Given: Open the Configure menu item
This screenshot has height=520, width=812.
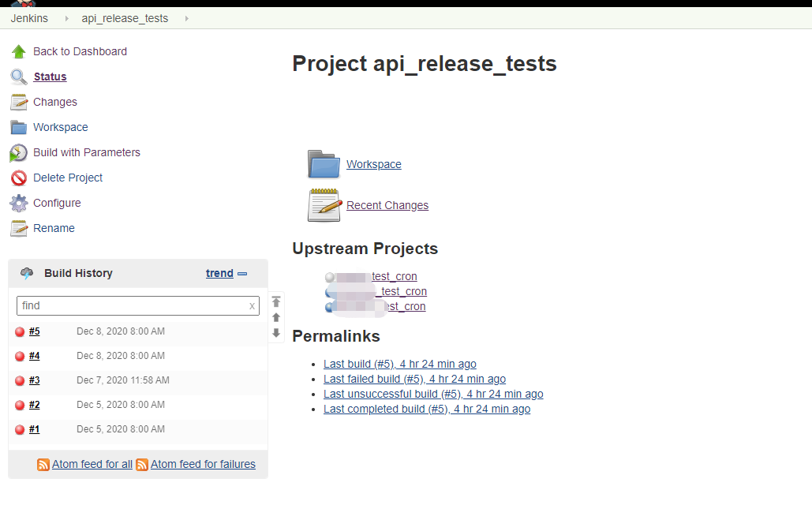Looking at the screenshot, I should (x=57, y=203).
